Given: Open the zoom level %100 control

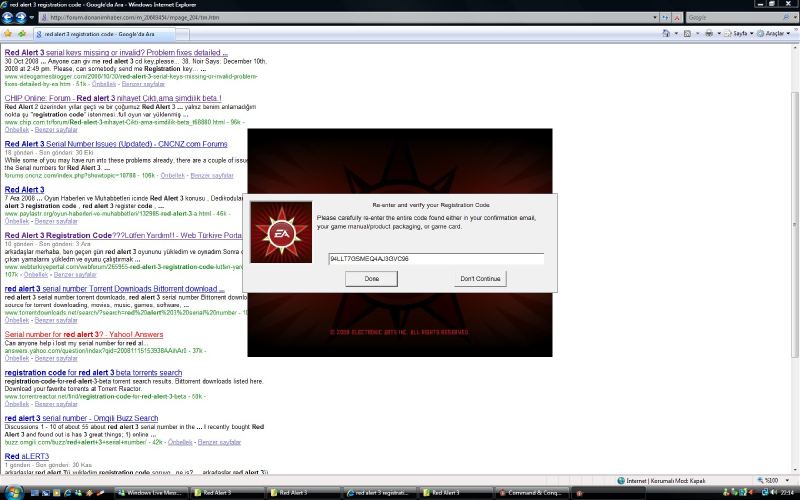Looking at the screenshot, I should tap(773, 481).
